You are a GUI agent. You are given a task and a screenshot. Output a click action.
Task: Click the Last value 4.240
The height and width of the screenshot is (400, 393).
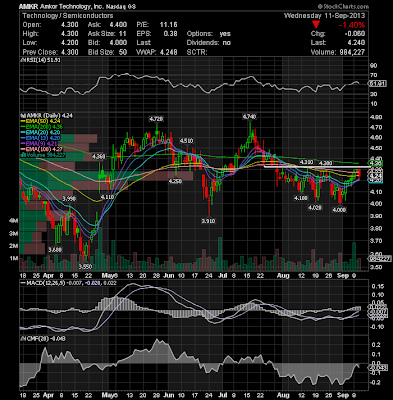click(x=356, y=43)
